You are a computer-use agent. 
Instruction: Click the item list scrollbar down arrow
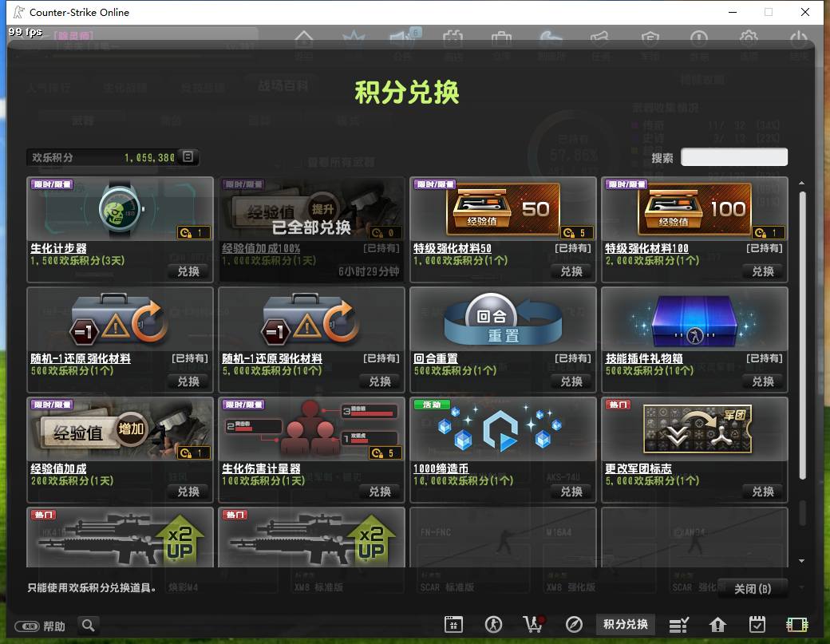coord(802,561)
